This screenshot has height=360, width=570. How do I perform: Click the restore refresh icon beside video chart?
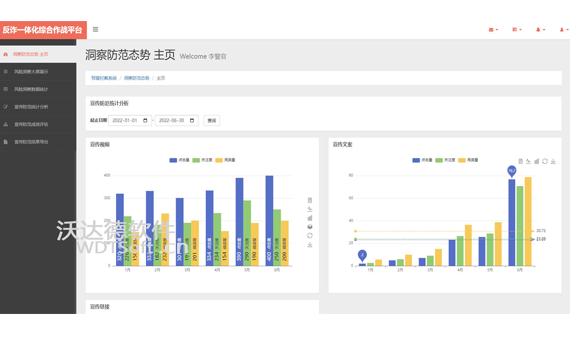click(x=310, y=236)
